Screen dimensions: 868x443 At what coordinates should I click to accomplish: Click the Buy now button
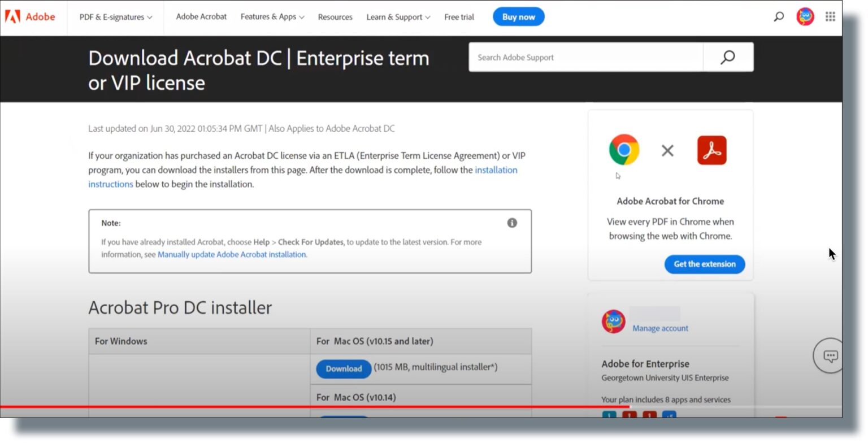click(518, 16)
